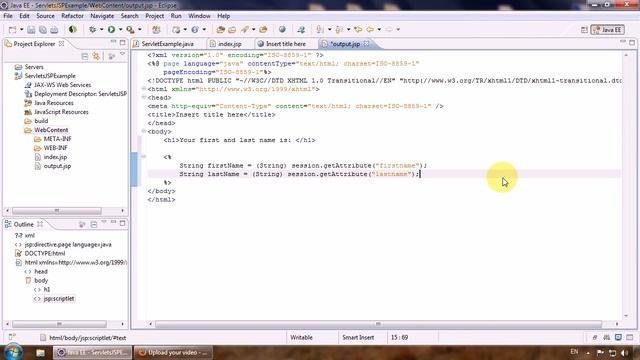Open the dropdown next to Debug icon
The image size is (640, 360).
click(x=102, y=29)
